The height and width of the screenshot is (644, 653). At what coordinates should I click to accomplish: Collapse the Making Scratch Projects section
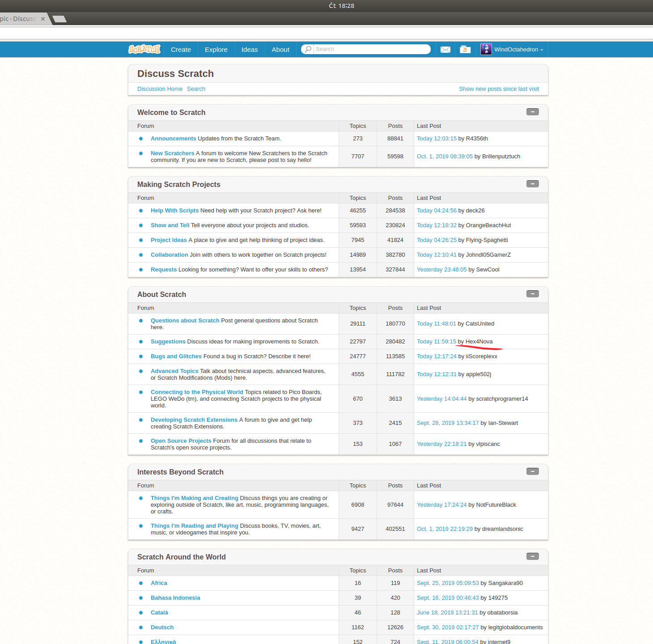(x=532, y=184)
